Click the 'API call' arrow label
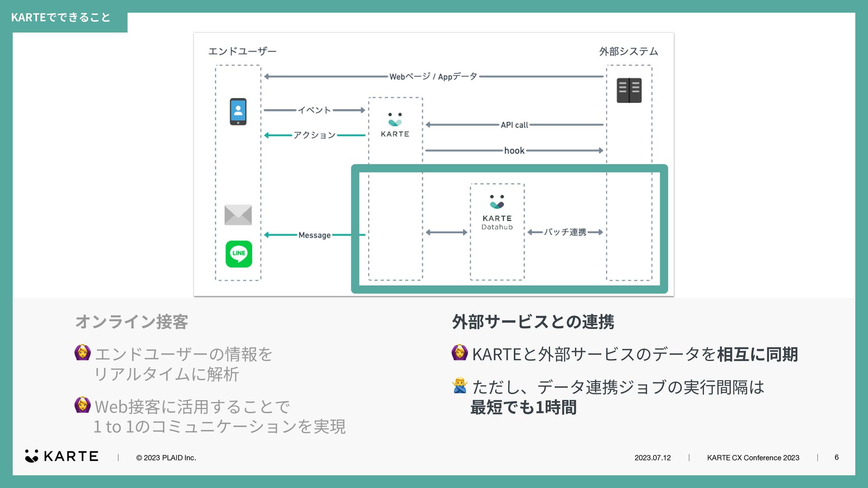The width and height of the screenshot is (868, 488). (x=514, y=125)
